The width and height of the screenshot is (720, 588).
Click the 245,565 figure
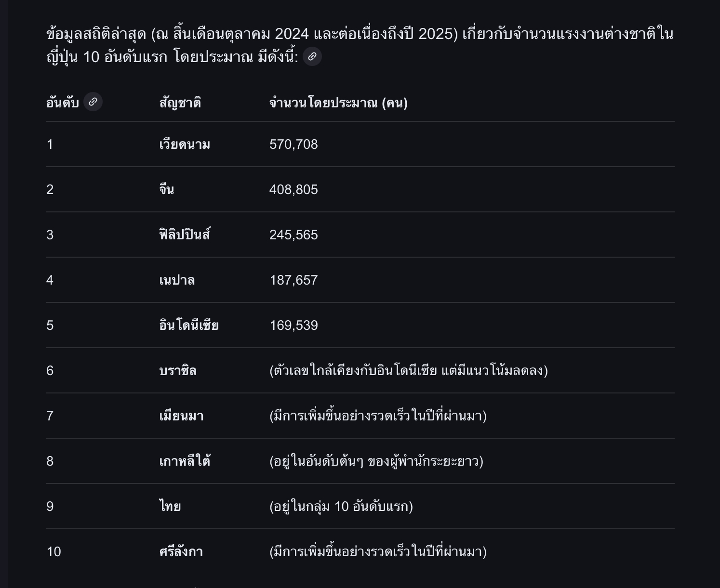click(x=293, y=235)
